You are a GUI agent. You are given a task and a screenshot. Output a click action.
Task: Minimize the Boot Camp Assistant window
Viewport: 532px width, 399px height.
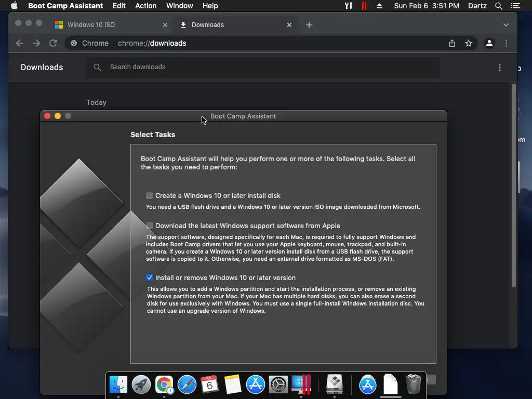(x=58, y=116)
